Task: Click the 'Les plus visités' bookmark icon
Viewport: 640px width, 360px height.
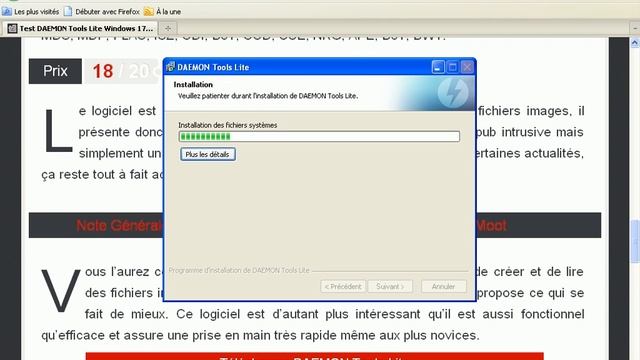Action: 7,11
